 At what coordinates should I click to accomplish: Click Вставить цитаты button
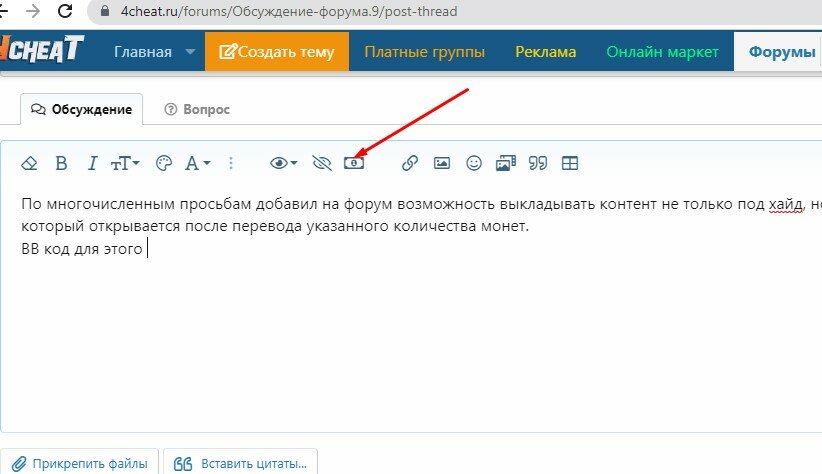[x=241, y=464]
